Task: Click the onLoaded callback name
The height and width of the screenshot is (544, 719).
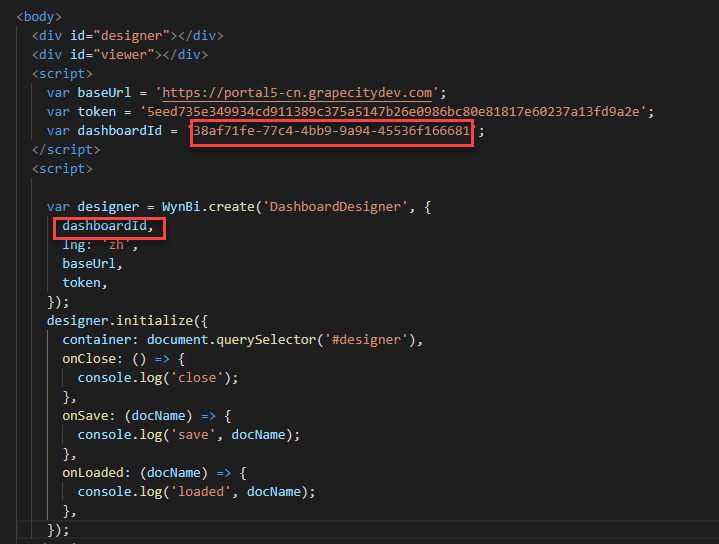Action: [x=93, y=473]
